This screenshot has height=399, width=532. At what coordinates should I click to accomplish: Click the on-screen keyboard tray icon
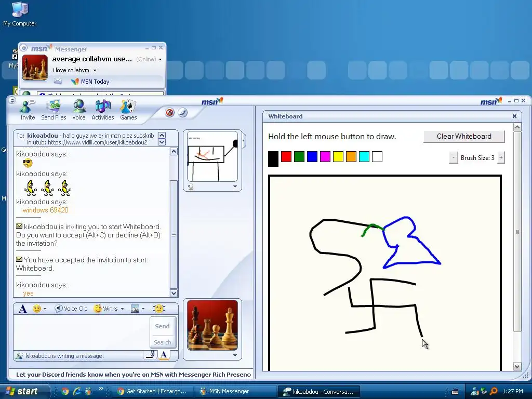[x=455, y=392]
